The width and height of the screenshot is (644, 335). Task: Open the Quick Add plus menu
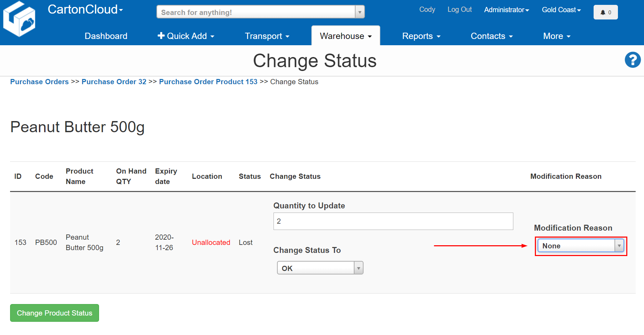[186, 36]
